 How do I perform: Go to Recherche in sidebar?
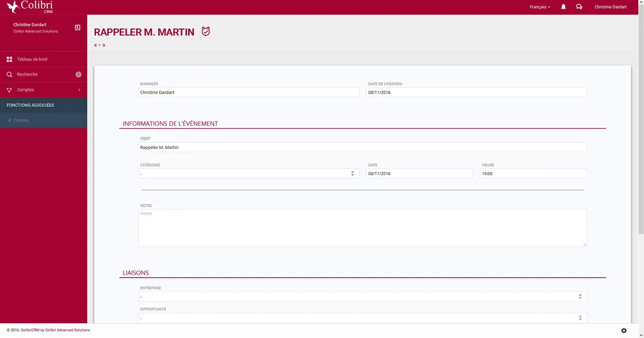[x=27, y=74]
